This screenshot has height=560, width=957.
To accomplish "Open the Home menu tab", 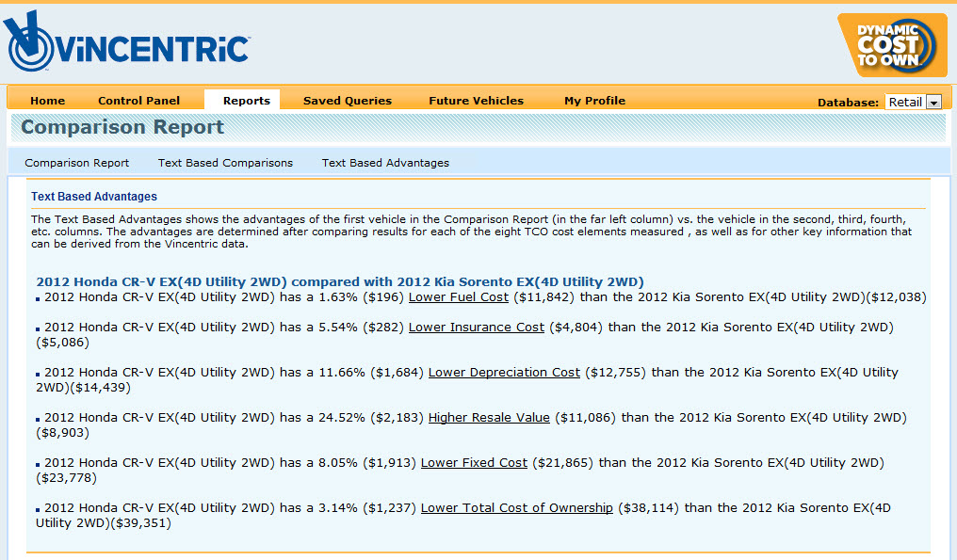I will tap(48, 101).
